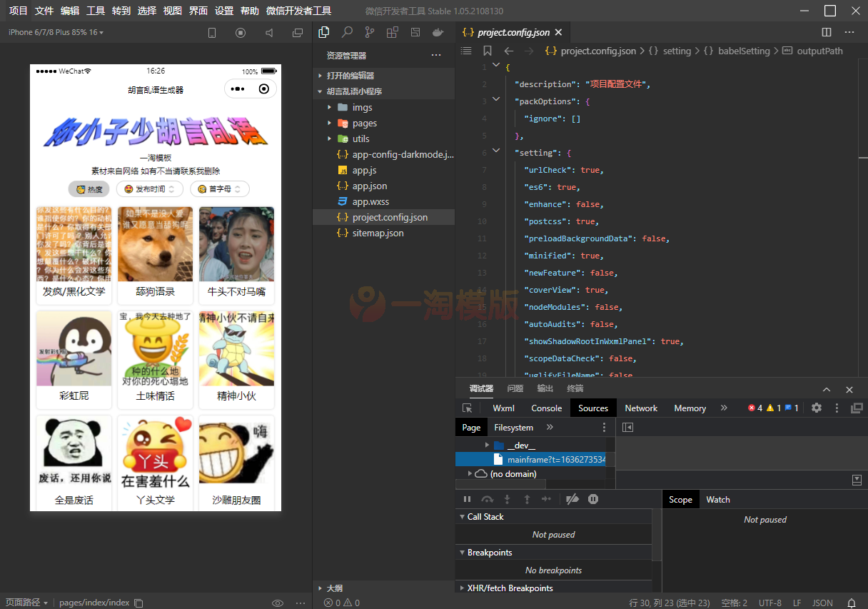
Task: Open app.json in the file explorer
Action: click(369, 186)
